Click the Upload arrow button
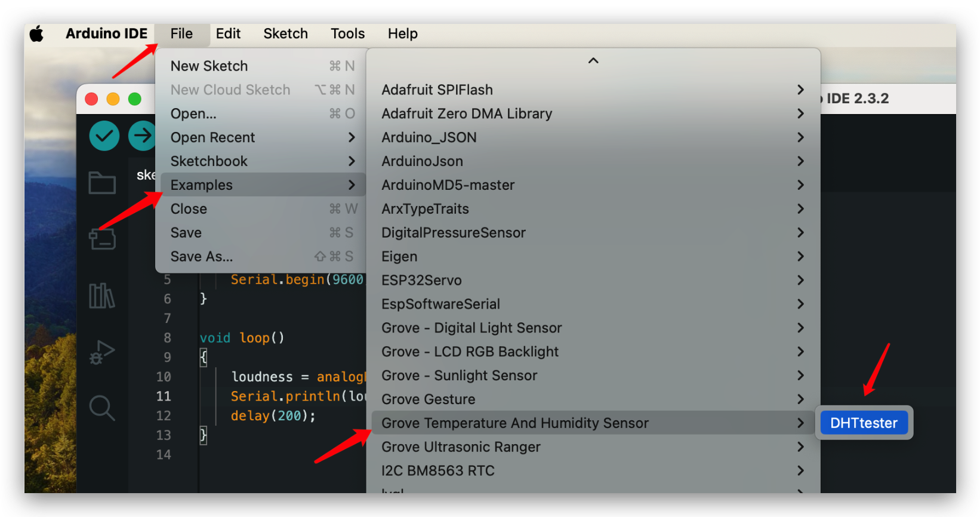The width and height of the screenshot is (980, 517). 142,136
